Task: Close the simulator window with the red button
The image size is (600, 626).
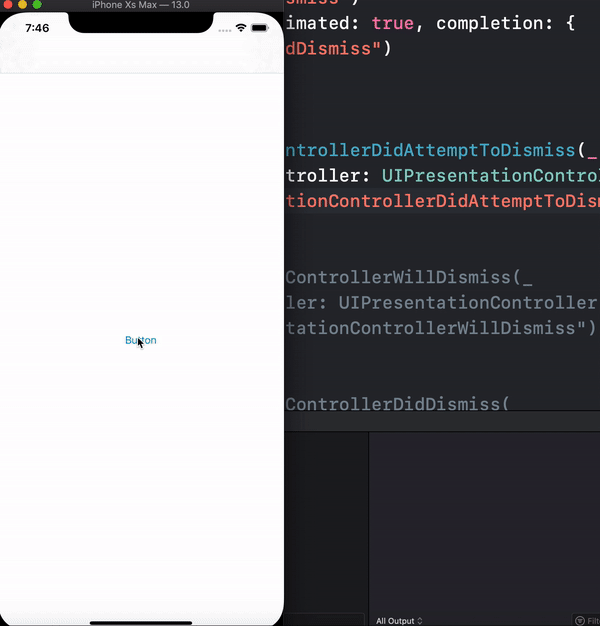Action: 8,5
